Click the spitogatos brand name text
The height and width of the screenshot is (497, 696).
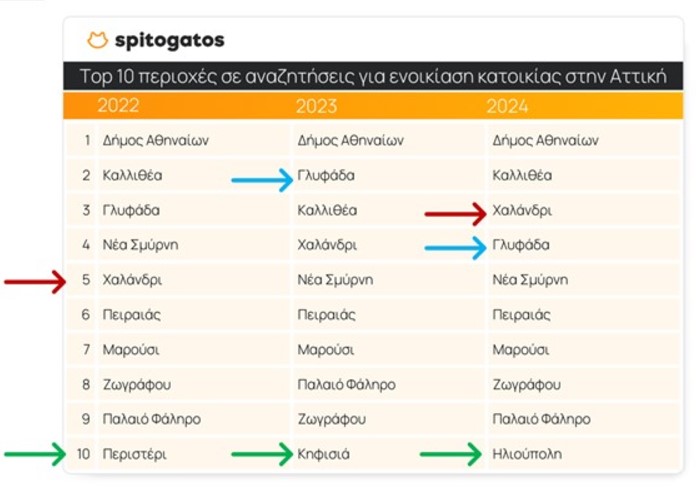point(170,40)
